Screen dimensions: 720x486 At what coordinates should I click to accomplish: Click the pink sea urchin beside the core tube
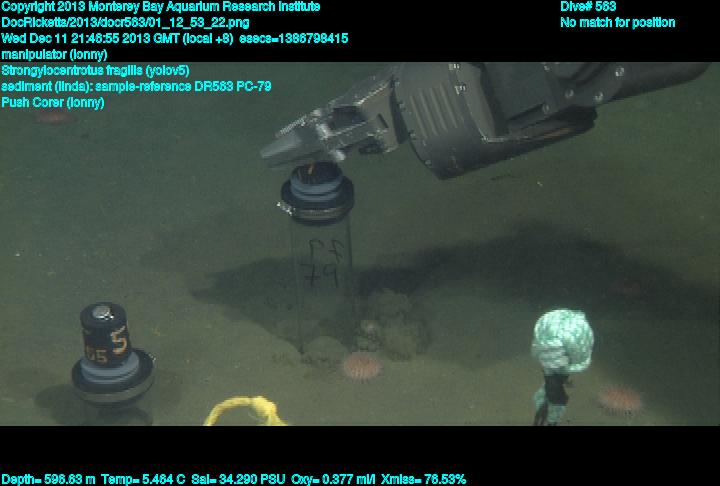362,366
